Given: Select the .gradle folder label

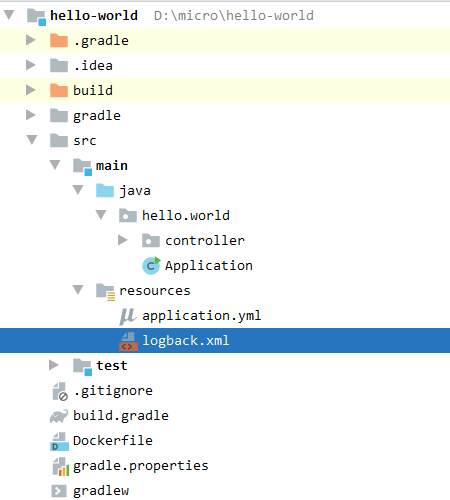Looking at the screenshot, I should pos(101,41).
